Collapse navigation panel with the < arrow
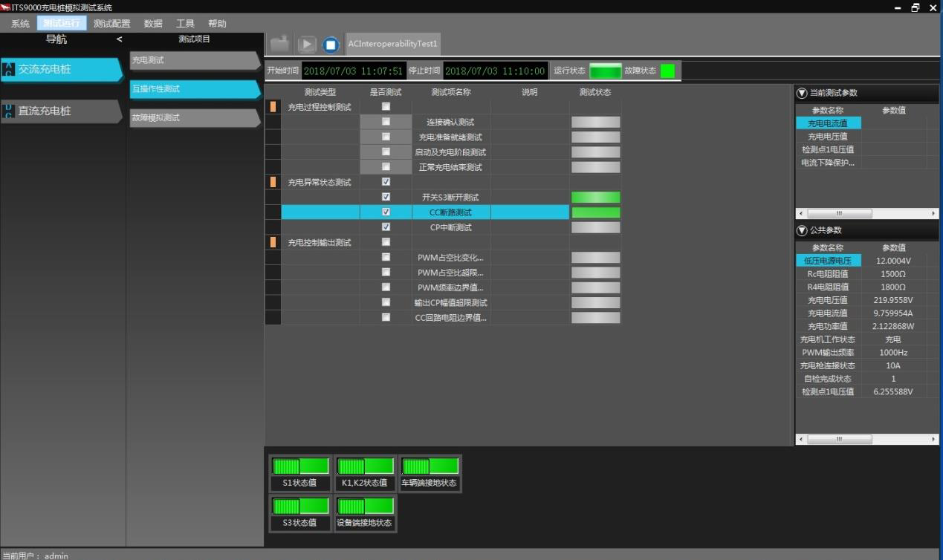This screenshot has height=560, width=943. click(x=119, y=39)
